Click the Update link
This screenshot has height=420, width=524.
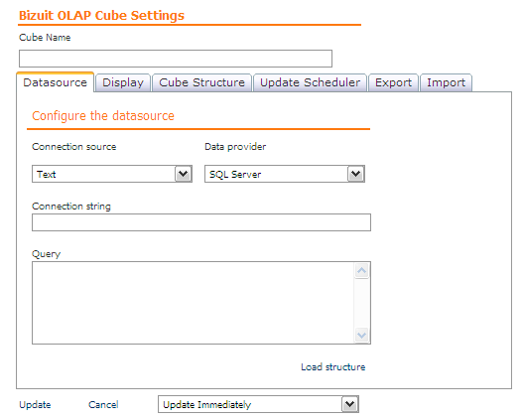35,405
